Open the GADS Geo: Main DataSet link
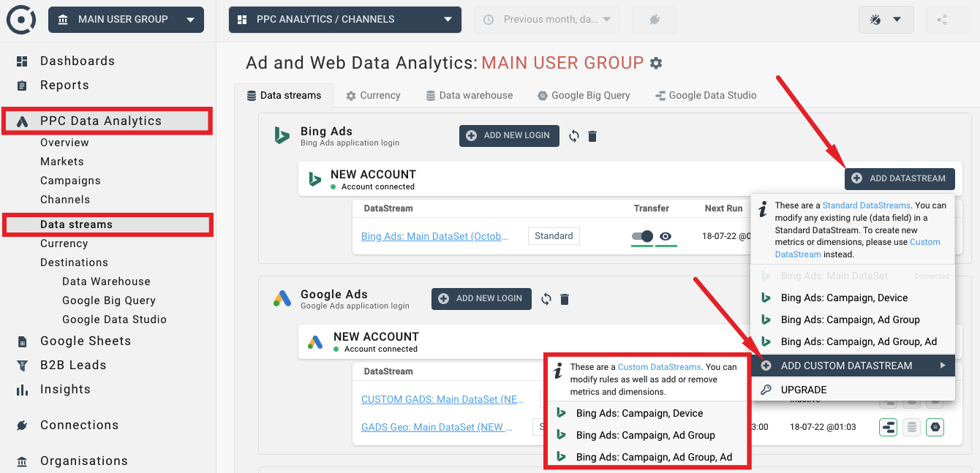980x473 pixels. coord(437,427)
